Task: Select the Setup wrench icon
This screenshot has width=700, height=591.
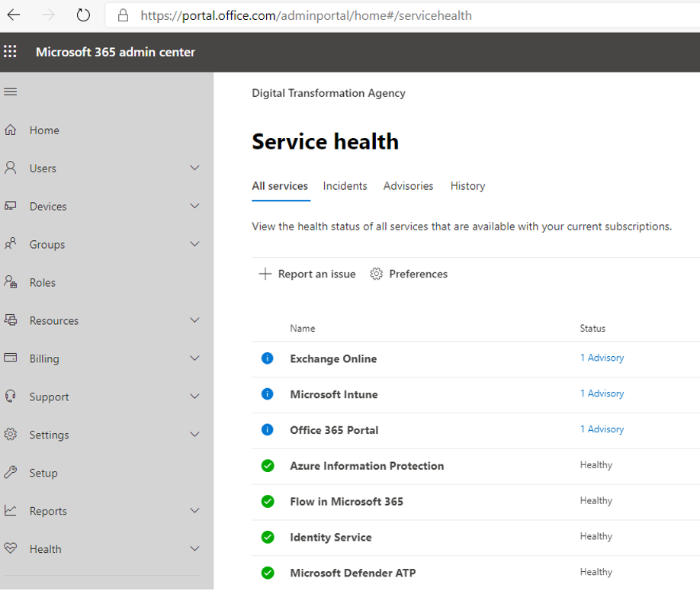Action: point(10,473)
